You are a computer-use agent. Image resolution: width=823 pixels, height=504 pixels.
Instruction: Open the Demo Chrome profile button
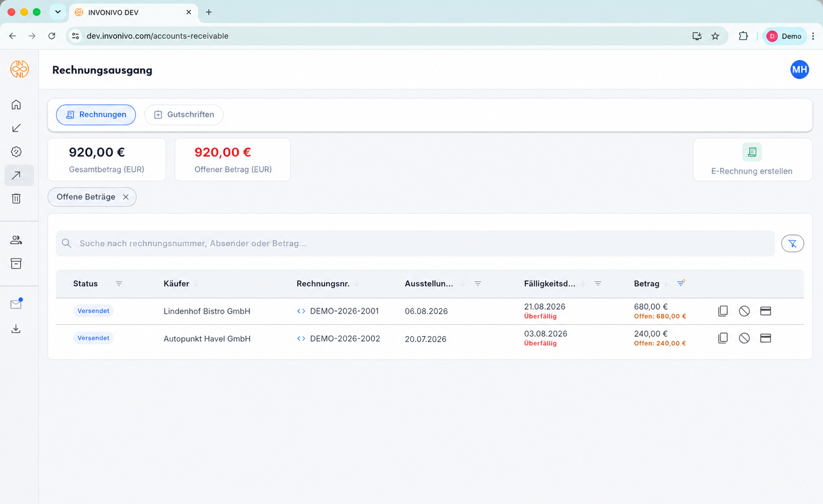[x=784, y=36]
